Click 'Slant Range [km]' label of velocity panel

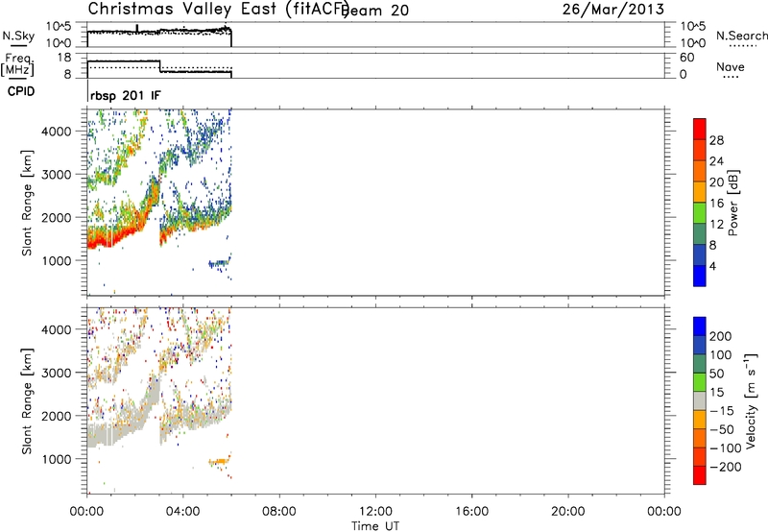point(27,400)
